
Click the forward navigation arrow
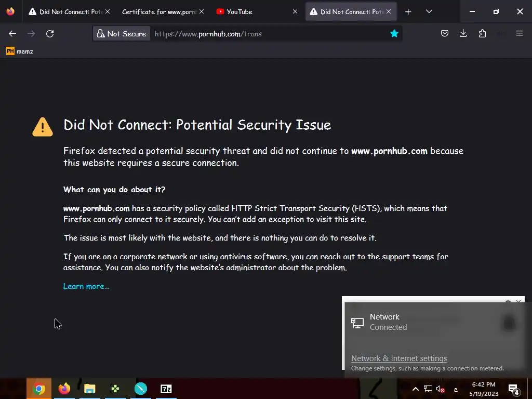[31, 34]
